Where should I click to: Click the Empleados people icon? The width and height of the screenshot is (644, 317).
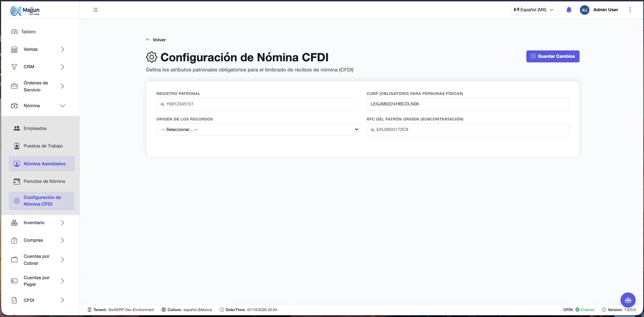click(17, 129)
